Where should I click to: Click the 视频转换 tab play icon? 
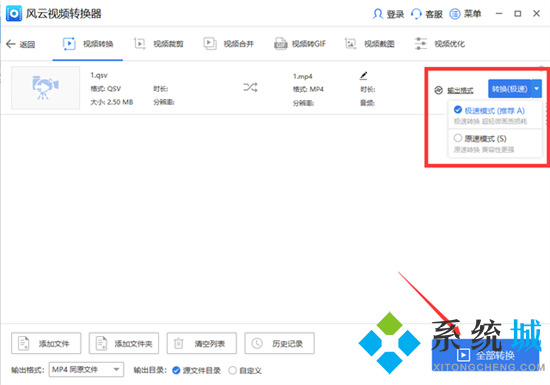[x=69, y=44]
